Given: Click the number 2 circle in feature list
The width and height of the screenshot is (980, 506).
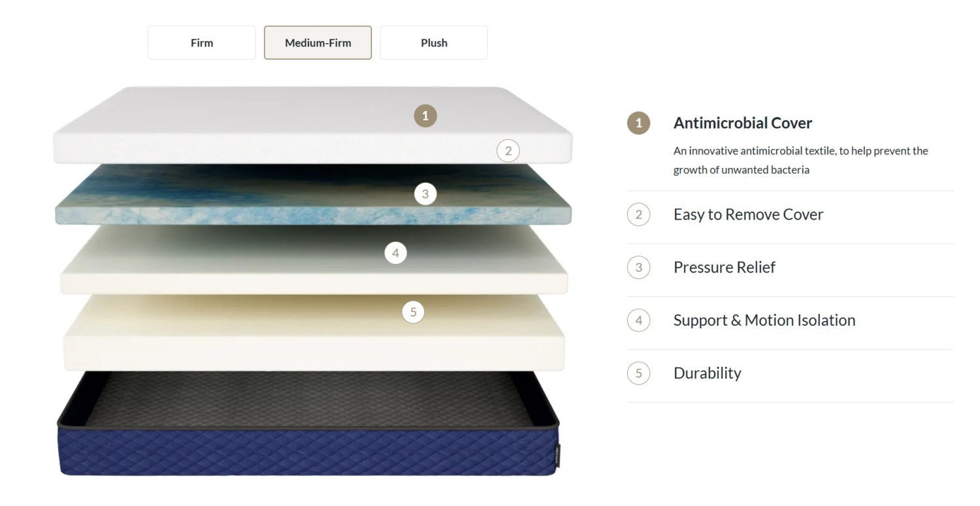Looking at the screenshot, I should tap(638, 214).
